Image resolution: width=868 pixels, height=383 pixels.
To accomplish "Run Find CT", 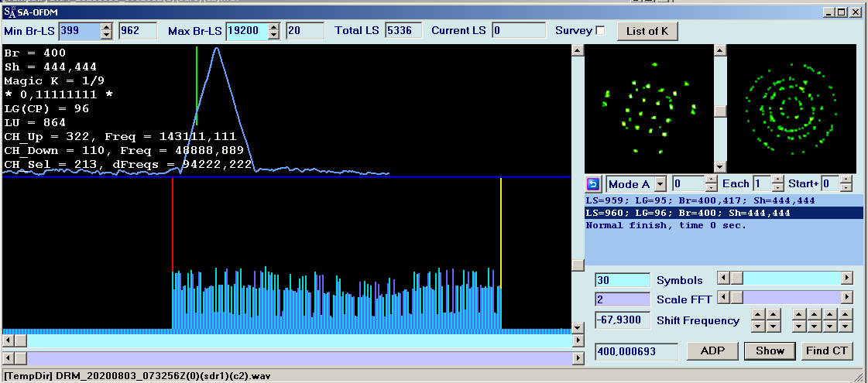I will tap(826, 351).
